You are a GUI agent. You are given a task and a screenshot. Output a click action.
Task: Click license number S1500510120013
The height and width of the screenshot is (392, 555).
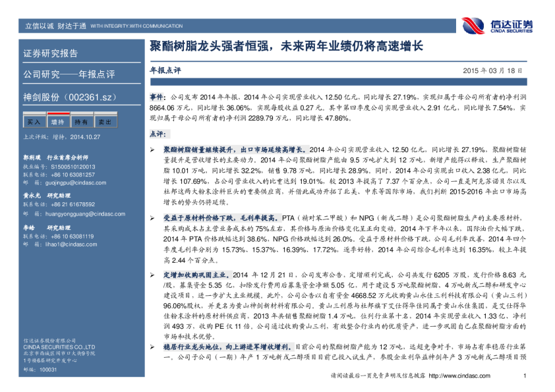pyautogui.click(x=73, y=167)
